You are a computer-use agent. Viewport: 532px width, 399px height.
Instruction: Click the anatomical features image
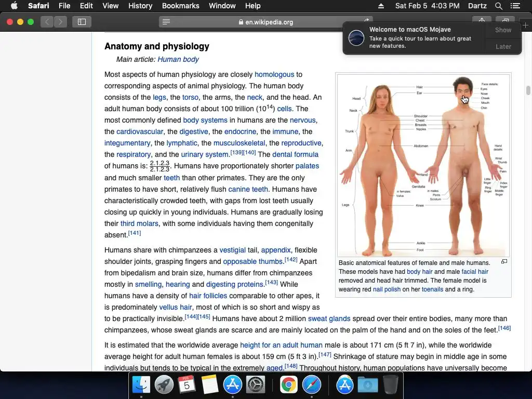[423, 166]
